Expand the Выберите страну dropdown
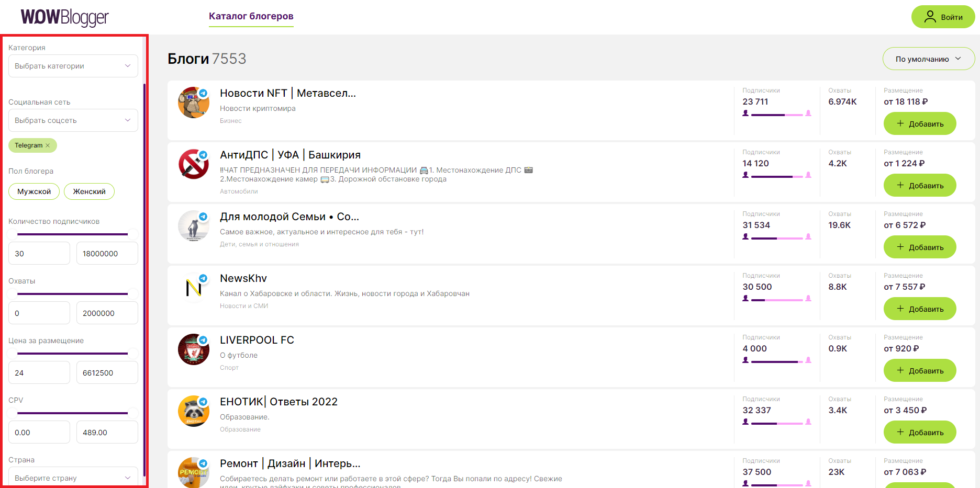Viewport: 980px width, 488px height. point(73,478)
